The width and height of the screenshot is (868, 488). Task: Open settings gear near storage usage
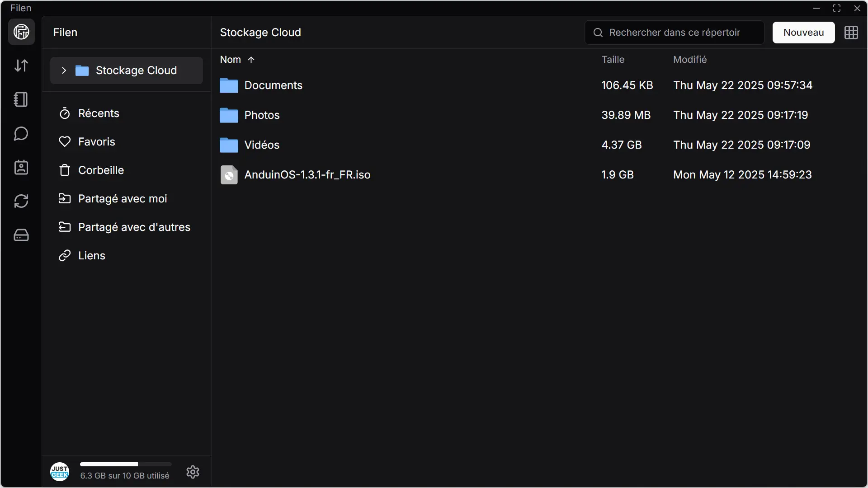[193, 472]
